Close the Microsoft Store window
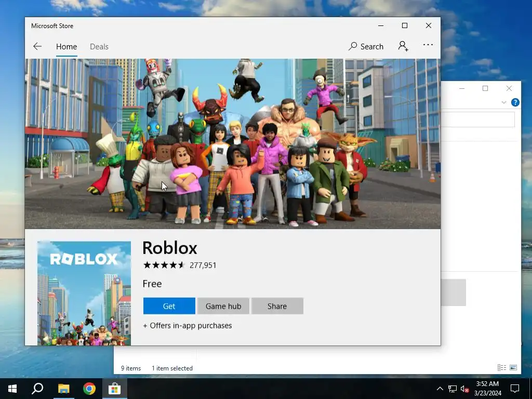 pyautogui.click(x=429, y=26)
